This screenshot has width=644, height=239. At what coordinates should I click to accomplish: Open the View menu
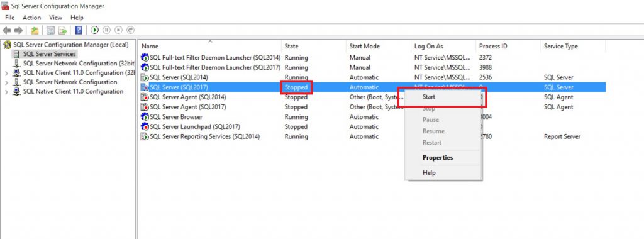55,18
